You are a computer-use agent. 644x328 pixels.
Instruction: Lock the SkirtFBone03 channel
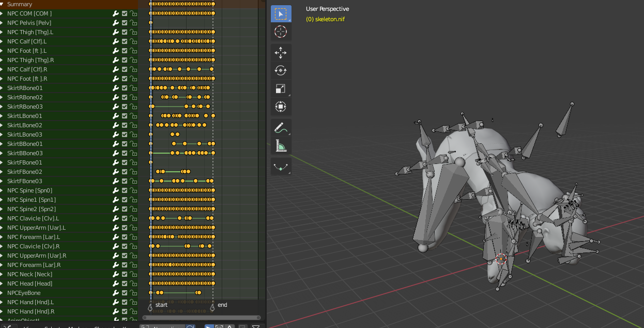[x=133, y=181]
